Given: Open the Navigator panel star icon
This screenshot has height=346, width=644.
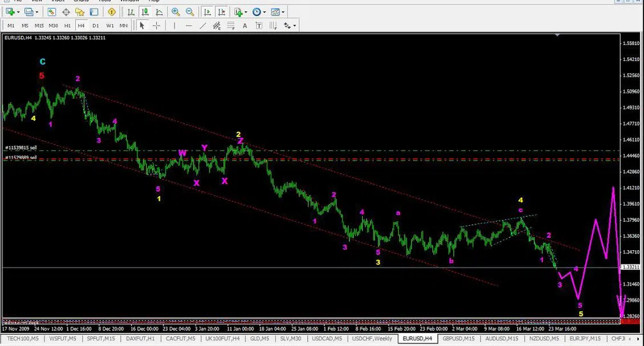Looking at the screenshot, I should click(80, 12).
